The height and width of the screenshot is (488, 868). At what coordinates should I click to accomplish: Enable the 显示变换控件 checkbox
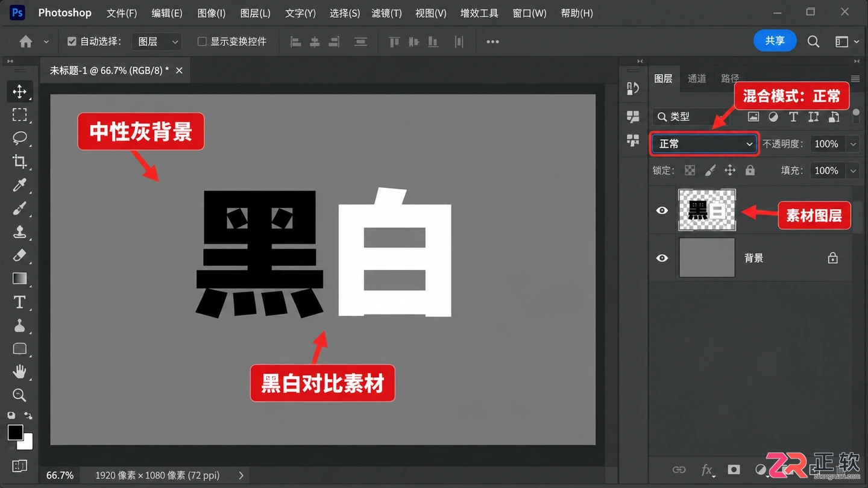click(x=202, y=42)
